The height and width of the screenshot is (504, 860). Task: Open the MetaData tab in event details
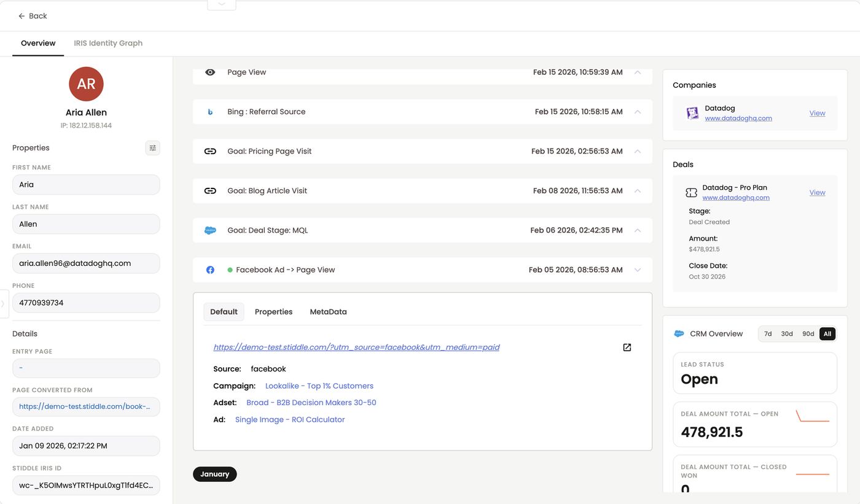point(328,312)
